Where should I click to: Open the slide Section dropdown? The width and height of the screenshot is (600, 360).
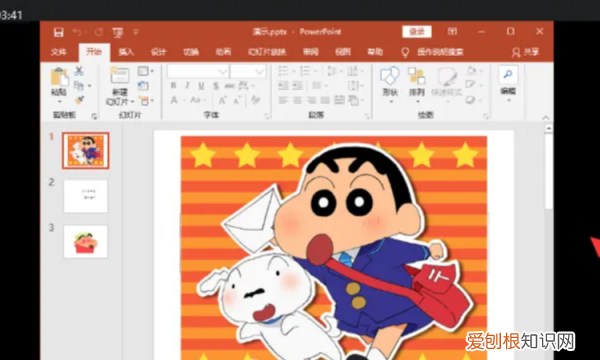point(145,101)
